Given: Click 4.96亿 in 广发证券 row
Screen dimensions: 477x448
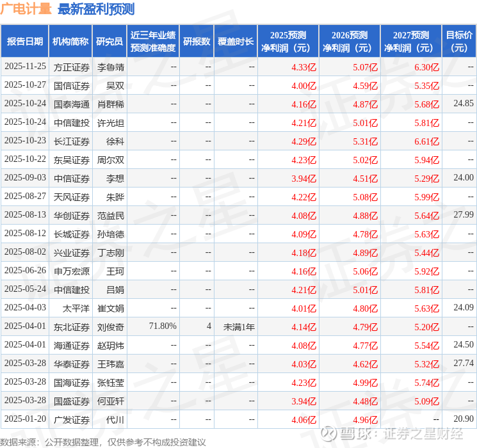Looking at the screenshot, I should click(365, 420).
